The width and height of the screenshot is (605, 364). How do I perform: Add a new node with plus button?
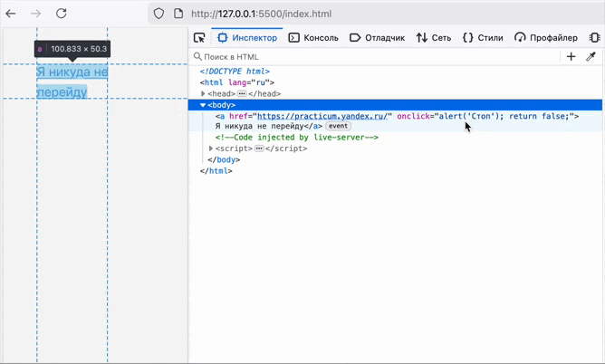(571, 57)
